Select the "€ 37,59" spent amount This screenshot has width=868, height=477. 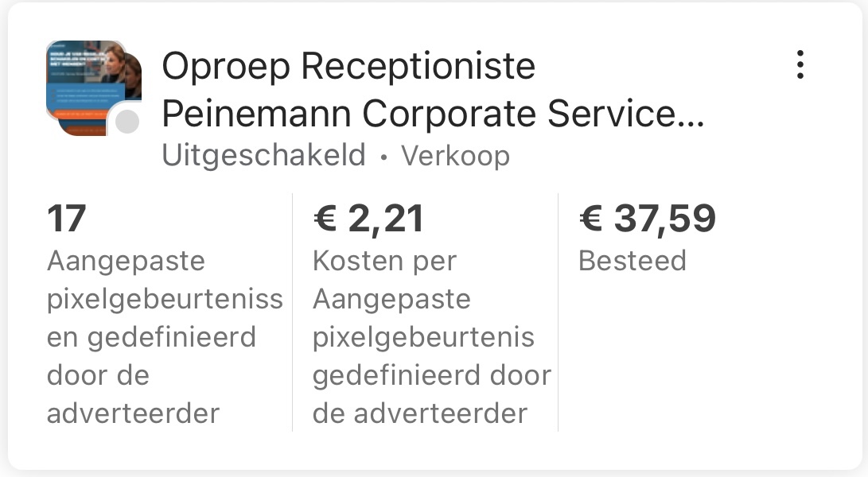(x=647, y=219)
